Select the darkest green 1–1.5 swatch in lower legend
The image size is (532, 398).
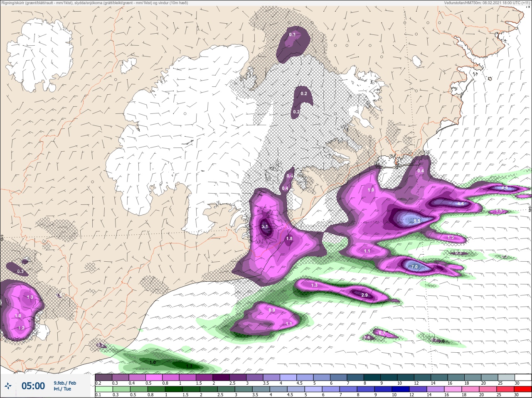173,389
